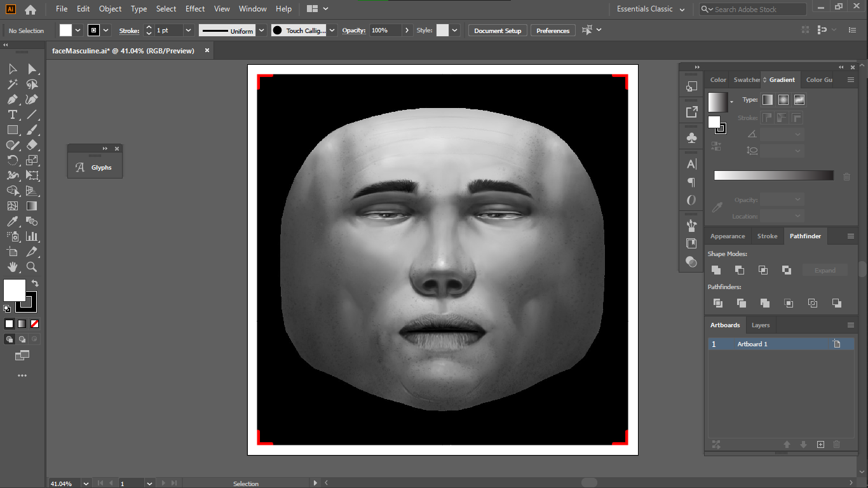This screenshot has width=868, height=488.
Task: Open the Object menu
Action: [110, 9]
